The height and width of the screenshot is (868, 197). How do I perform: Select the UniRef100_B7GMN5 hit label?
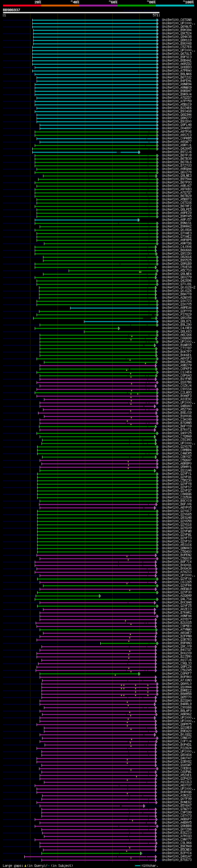(x=176, y=423)
